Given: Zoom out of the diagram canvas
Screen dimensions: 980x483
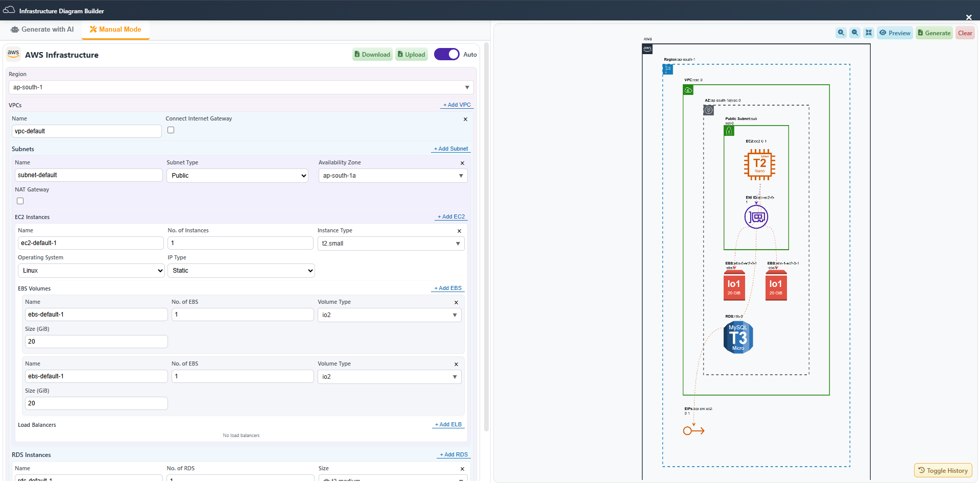Looking at the screenshot, I should 855,33.
